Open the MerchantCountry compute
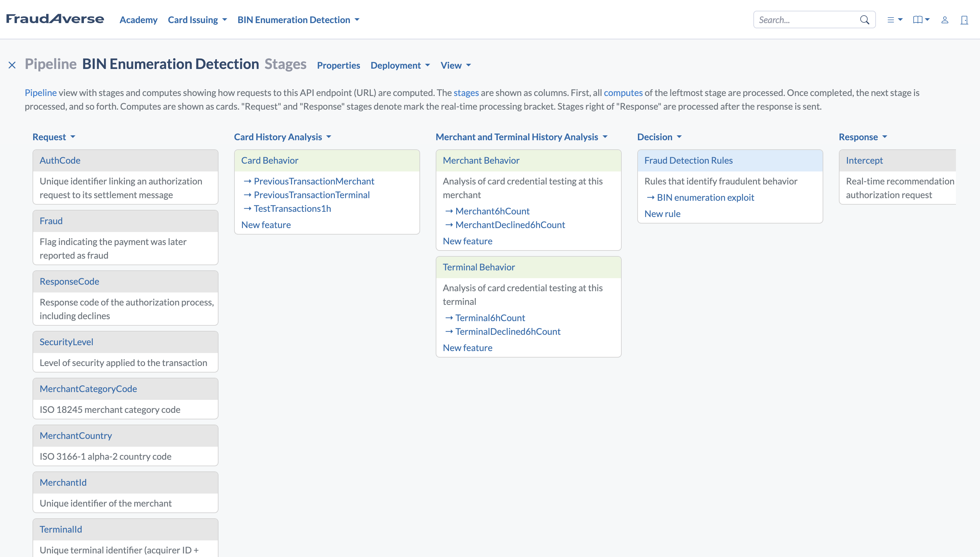The image size is (980, 557). [76, 435]
